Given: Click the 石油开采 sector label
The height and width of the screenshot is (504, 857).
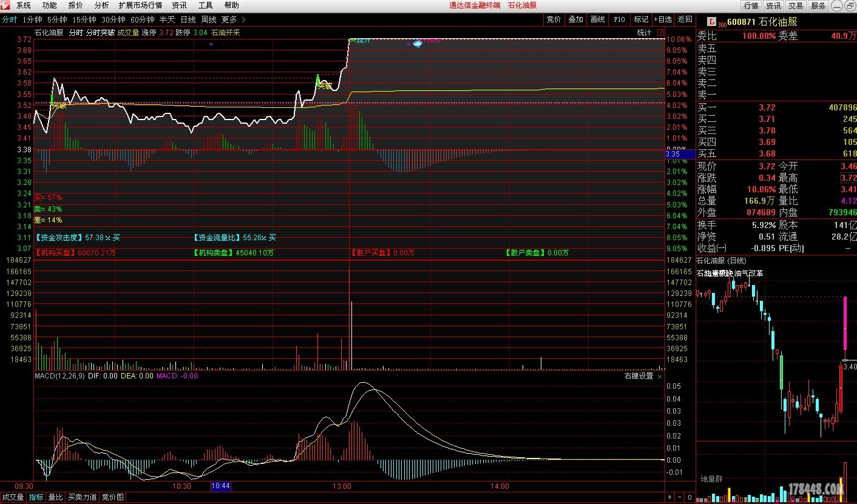Looking at the screenshot, I should [225, 33].
